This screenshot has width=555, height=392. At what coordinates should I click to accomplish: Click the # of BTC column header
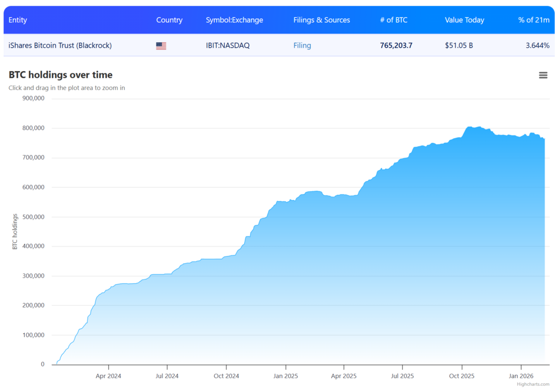pyautogui.click(x=393, y=20)
